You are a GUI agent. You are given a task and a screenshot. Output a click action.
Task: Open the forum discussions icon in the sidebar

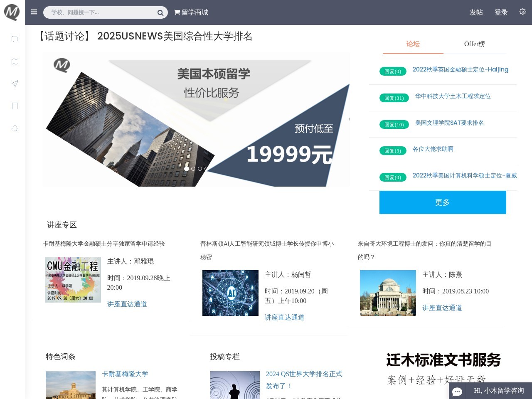click(x=14, y=39)
